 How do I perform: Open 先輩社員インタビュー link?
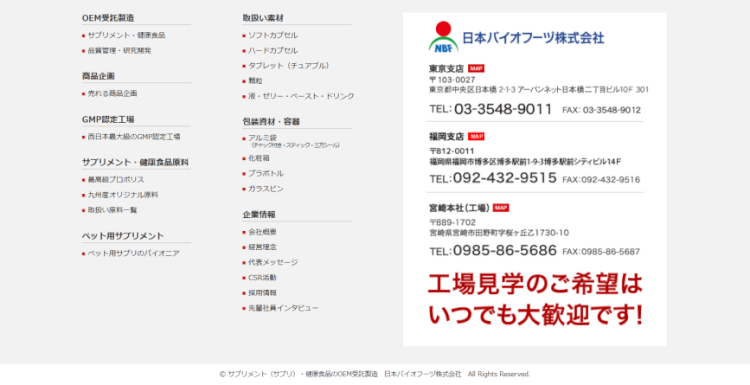[x=283, y=308]
